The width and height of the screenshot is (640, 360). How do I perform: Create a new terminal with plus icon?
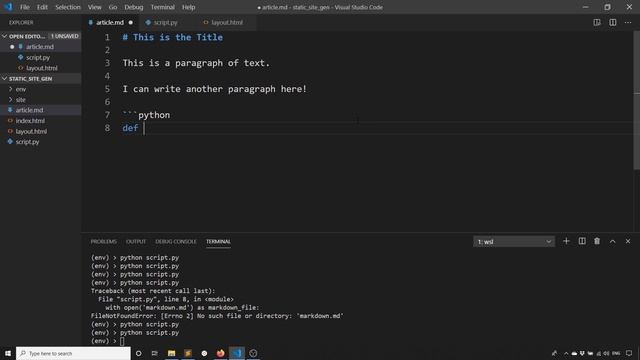click(x=566, y=241)
